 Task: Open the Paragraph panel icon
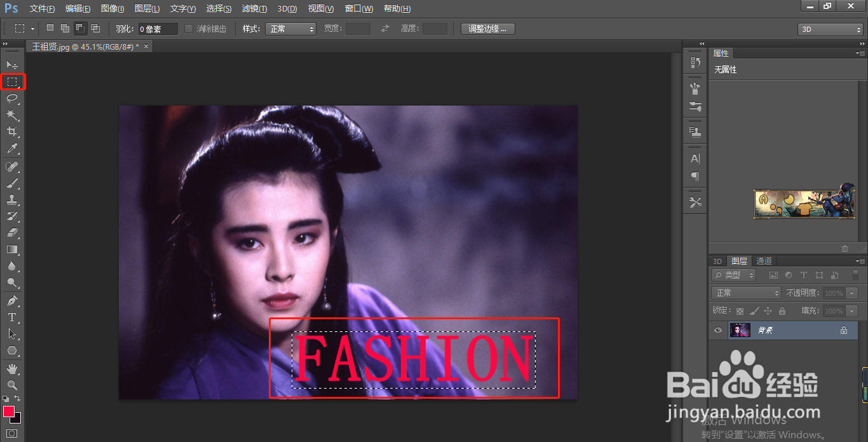(695, 176)
